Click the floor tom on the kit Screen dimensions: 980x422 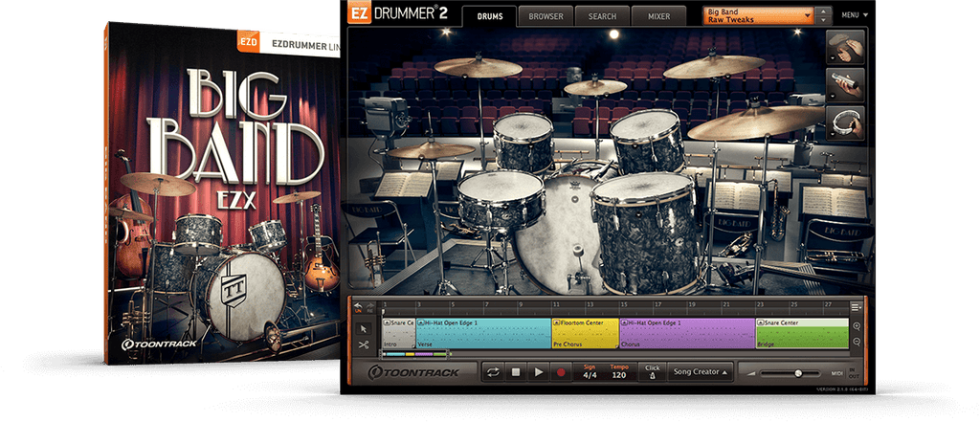coord(644,232)
